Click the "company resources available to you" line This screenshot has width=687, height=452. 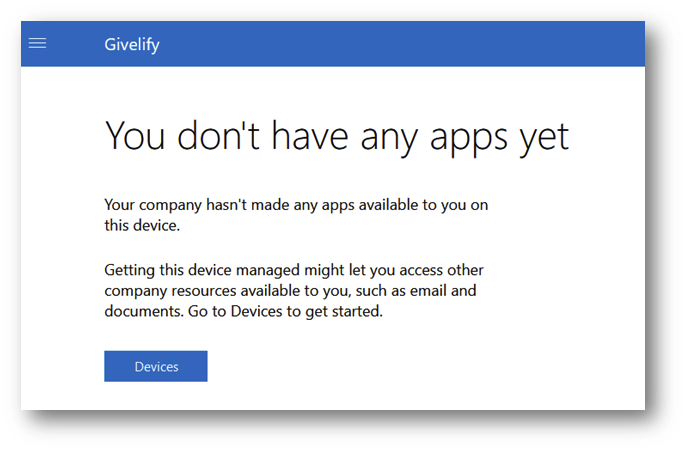[227, 291]
